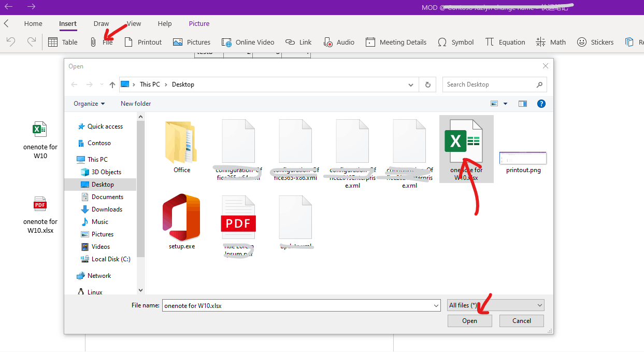
Task: Open the PDF attachment on the OneNote page
Action: click(40, 215)
